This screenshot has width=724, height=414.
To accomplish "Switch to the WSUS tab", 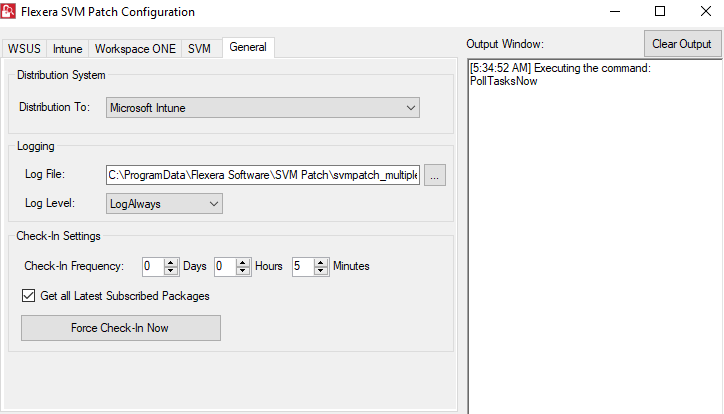I will tap(24, 48).
